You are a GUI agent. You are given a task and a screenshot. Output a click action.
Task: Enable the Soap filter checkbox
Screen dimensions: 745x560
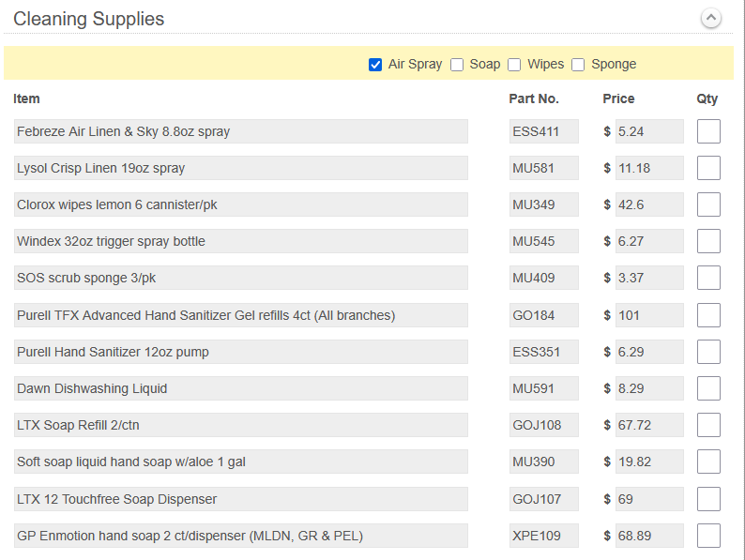click(457, 65)
